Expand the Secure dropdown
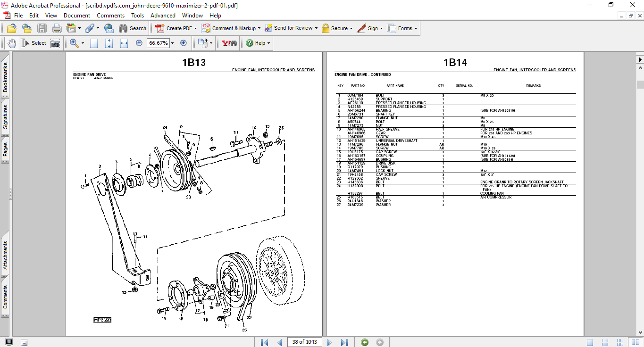The height and width of the screenshot is (347, 644). click(351, 28)
